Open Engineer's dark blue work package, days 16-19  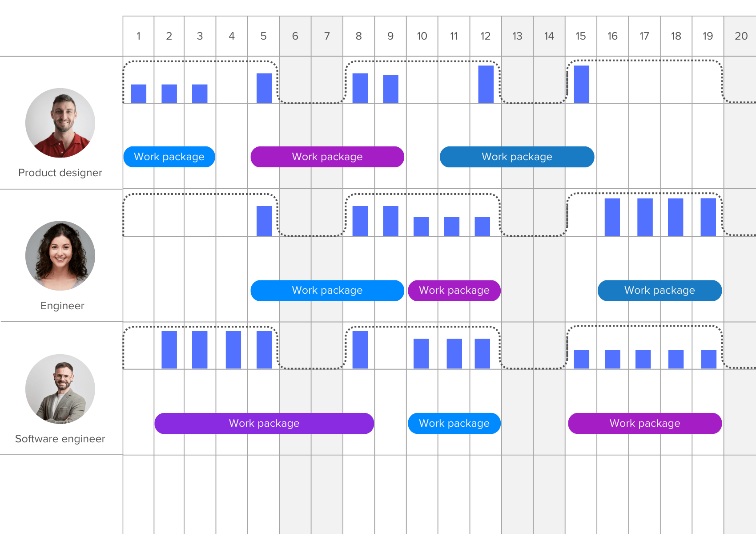coord(659,291)
